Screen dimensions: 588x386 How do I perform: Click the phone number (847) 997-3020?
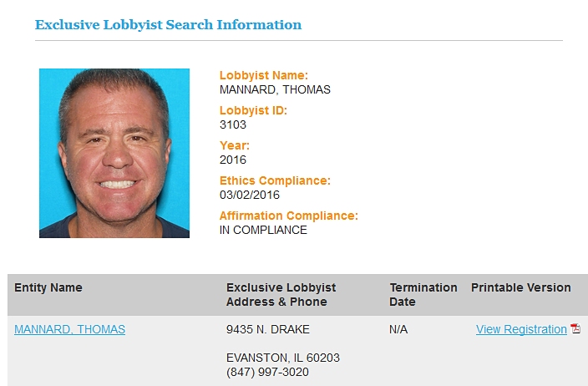(267, 372)
